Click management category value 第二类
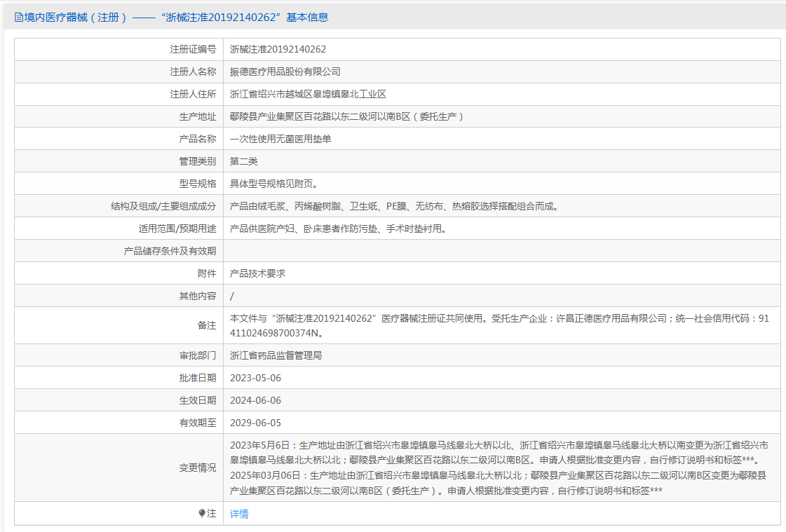 pyautogui.click(x=244, y=161)
